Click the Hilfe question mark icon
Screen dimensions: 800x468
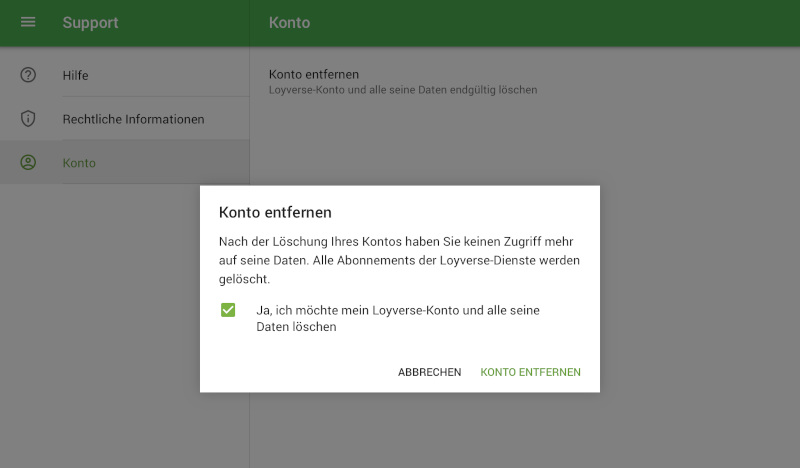28,75
